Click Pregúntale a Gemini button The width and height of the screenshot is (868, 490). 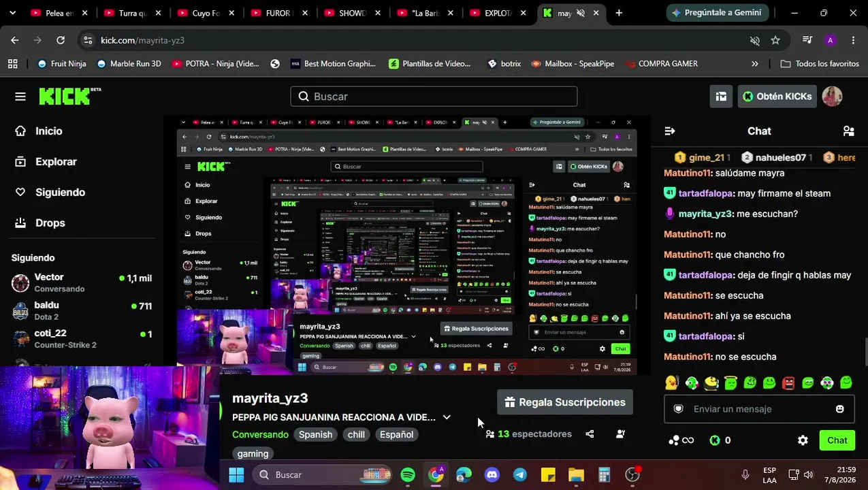pyautogui.click(x=716, y=13)
